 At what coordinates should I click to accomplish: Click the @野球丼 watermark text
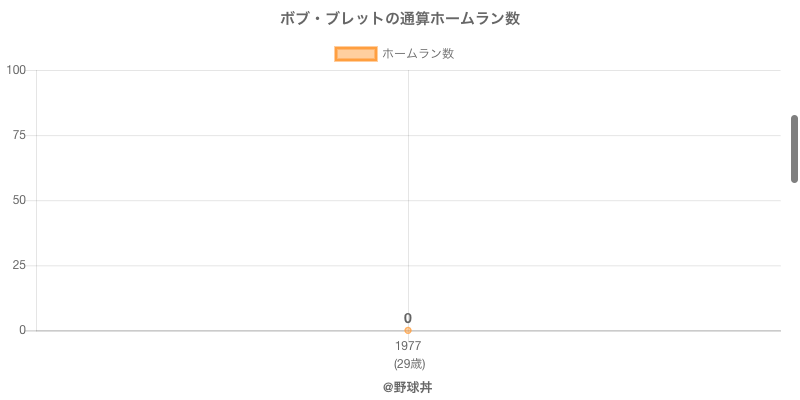click(407, 387)
